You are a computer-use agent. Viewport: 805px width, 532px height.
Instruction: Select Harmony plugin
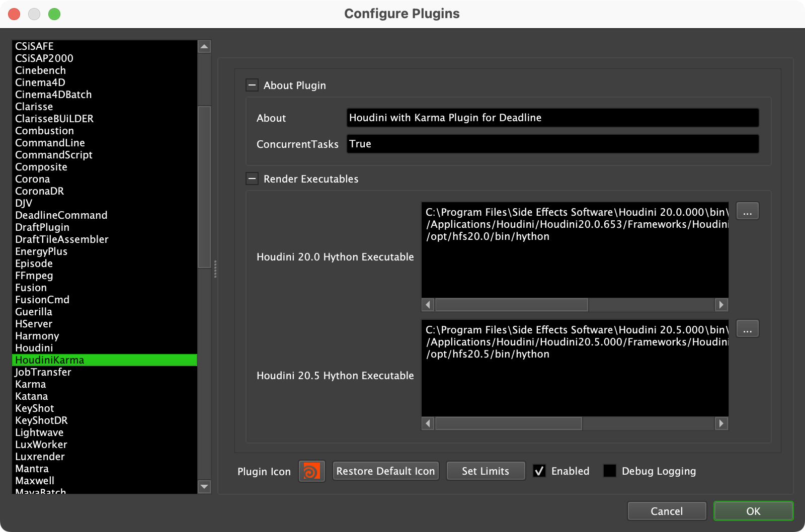(105, 336)
